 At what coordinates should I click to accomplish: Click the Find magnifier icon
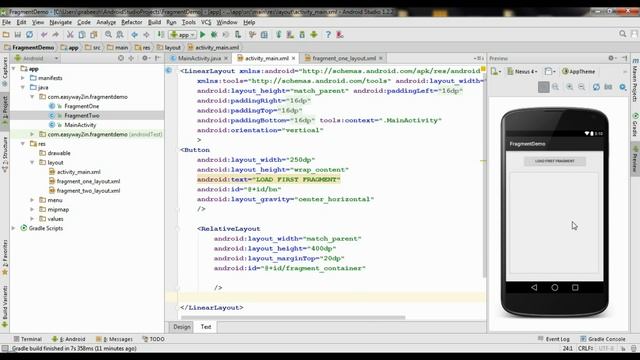pyautogui.click(x=108, y=35)
